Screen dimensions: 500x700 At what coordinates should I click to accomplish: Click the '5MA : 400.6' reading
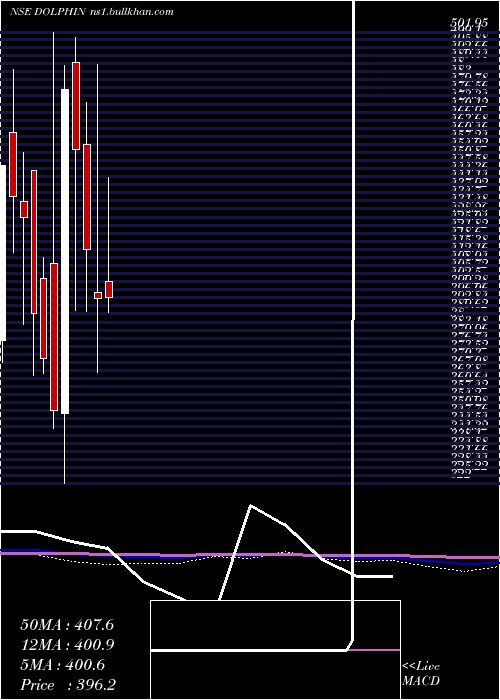pos(62,665)
